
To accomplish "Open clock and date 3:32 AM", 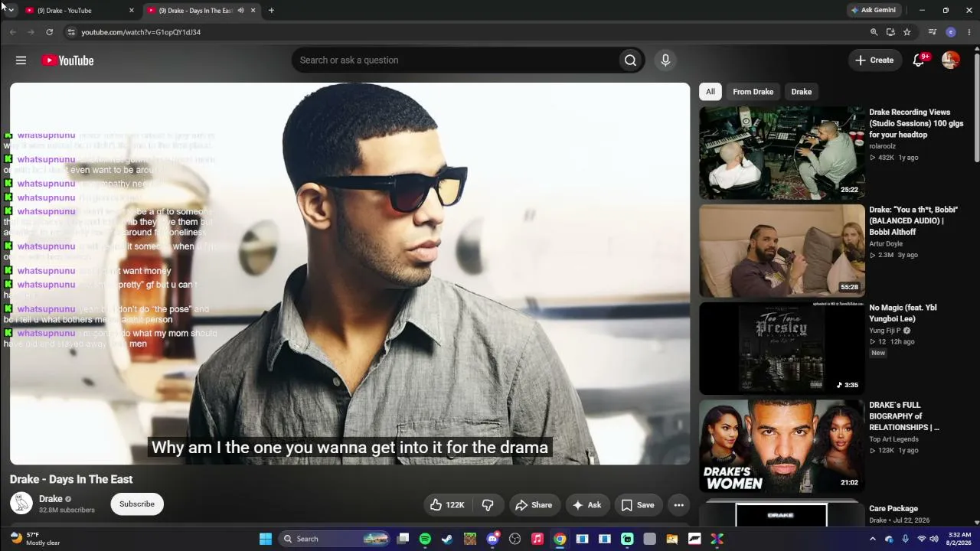I will pos(959,539).
